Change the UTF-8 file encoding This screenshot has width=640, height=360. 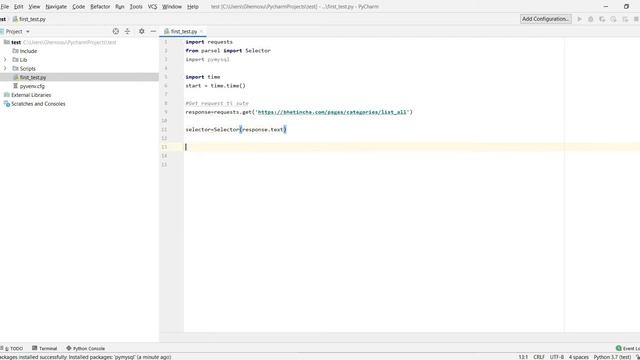(556, 357)
